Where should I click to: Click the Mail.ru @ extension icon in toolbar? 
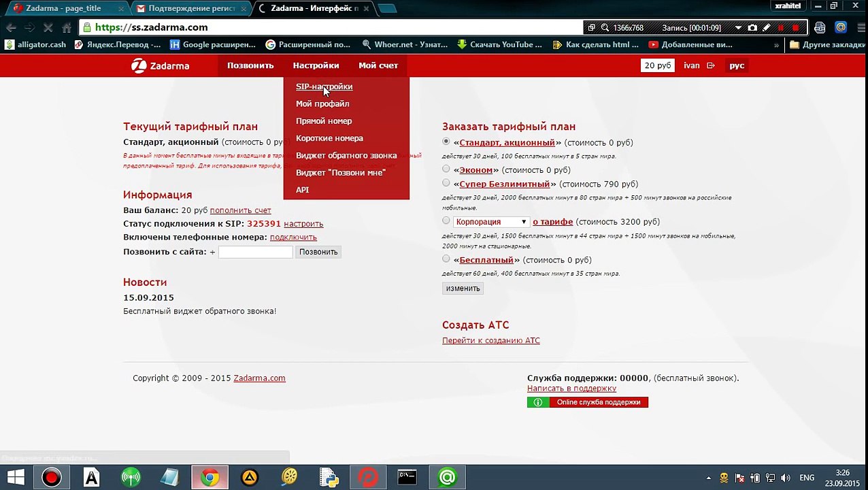841,28
